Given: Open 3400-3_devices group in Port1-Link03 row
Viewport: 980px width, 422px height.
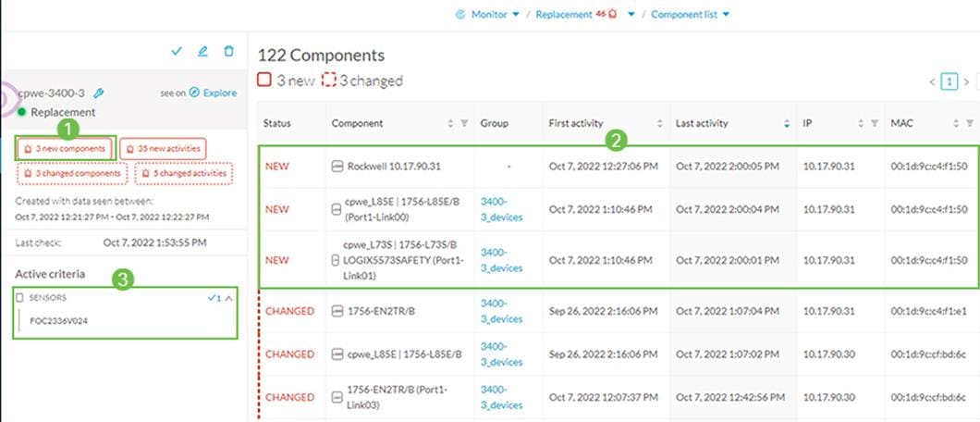Looking at the screenshot, I should [501, 397].
